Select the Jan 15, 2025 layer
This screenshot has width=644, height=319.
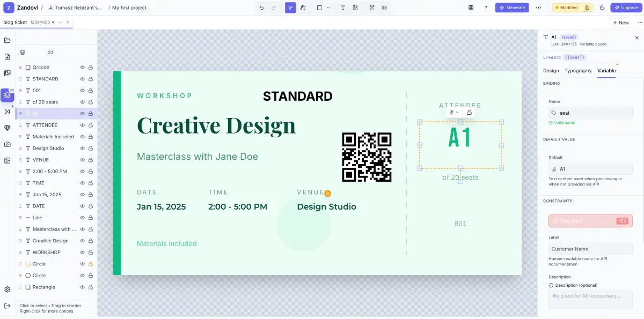click(56, 195)
